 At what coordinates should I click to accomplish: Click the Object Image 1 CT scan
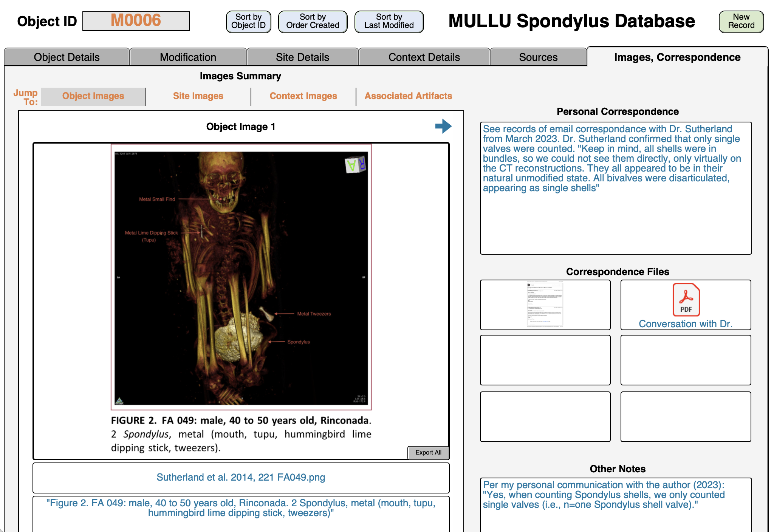tap(241, 277)
